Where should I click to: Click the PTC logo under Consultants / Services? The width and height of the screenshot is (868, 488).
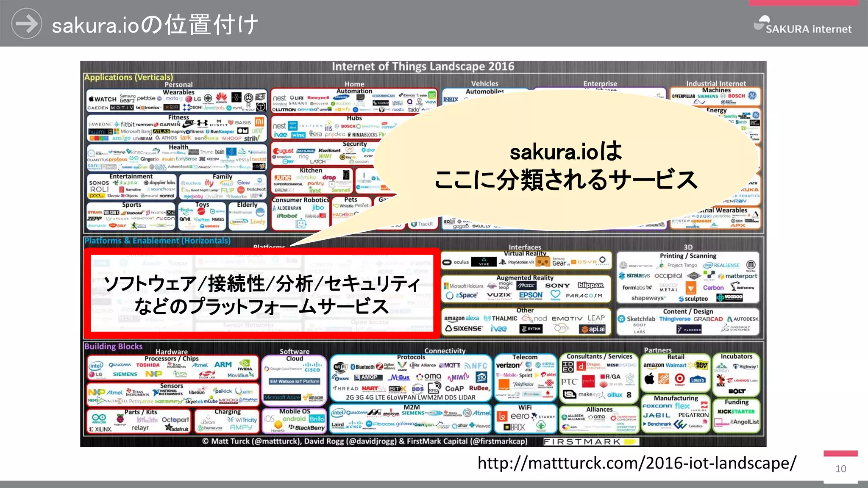tap(569, 382)
